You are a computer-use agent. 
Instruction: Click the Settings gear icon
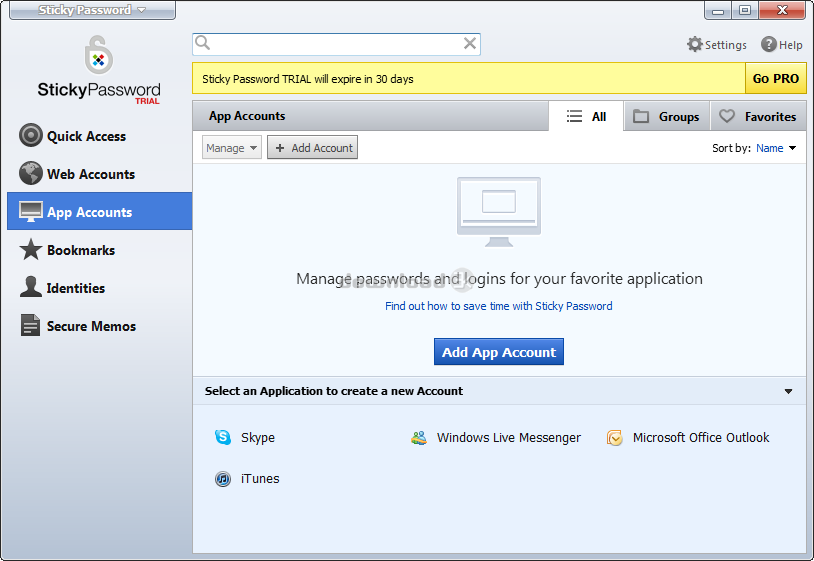[695, 45]
